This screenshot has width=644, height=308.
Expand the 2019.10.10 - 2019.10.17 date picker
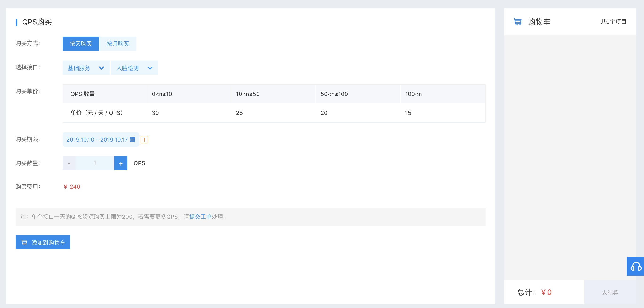(x=97, y=139)
